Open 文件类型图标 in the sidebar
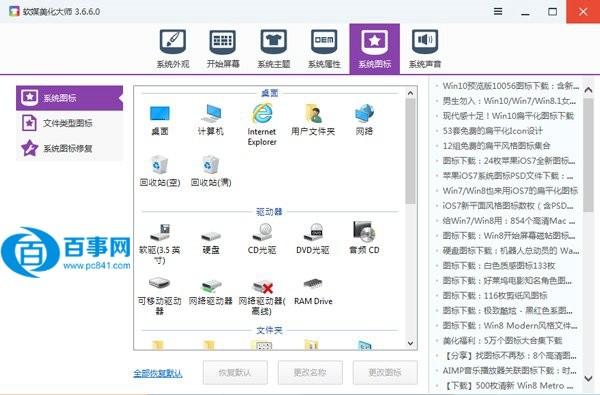This screenshot has height=395, width=600. (x=69, y=123)
